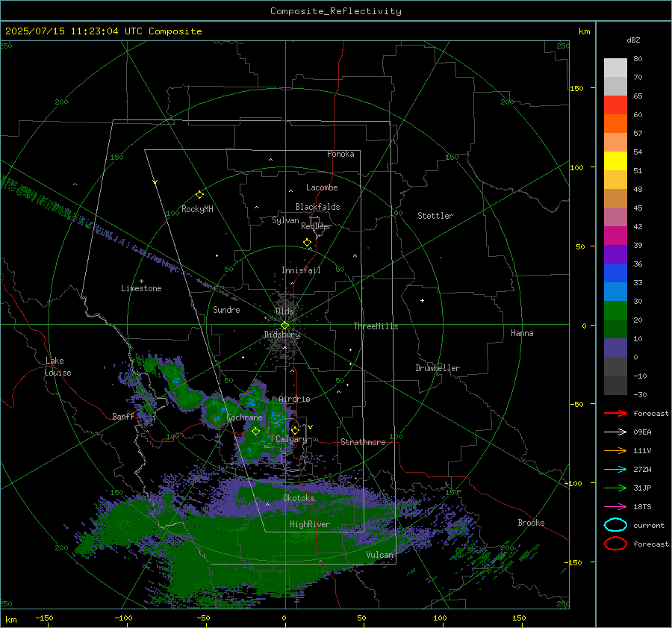Click the Okotoks town label
672x628 pixels.
tap(299, 498)
